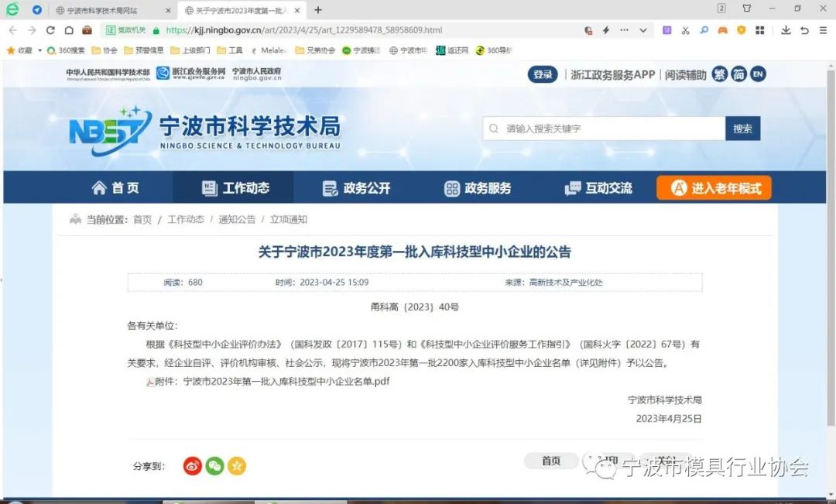Click the 进入老年模式 button
Viewport: 836px width, 504px height.
pos(713,187)
